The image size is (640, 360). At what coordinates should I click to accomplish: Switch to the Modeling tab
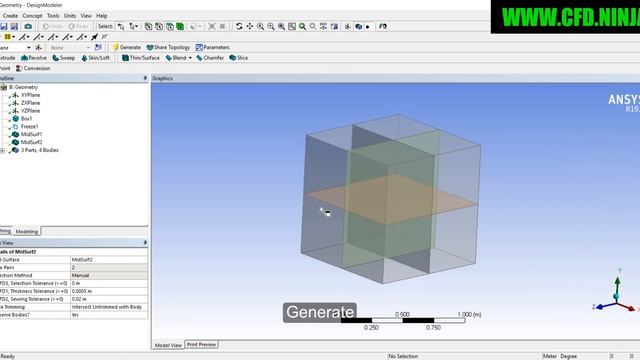(x=27, y=231)
